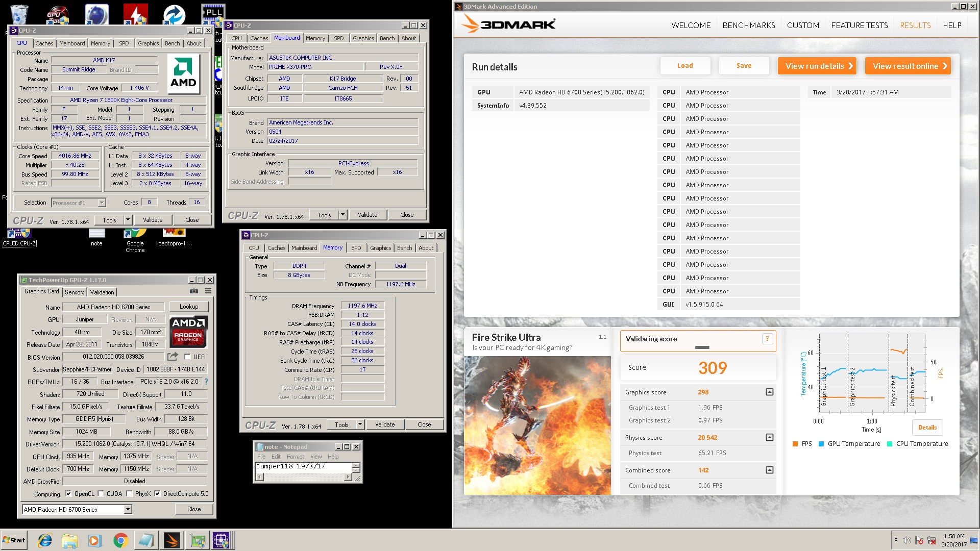Screen dimensions: 980x551
Task: Collapse the Combined score section
Action: pos(770,470)
